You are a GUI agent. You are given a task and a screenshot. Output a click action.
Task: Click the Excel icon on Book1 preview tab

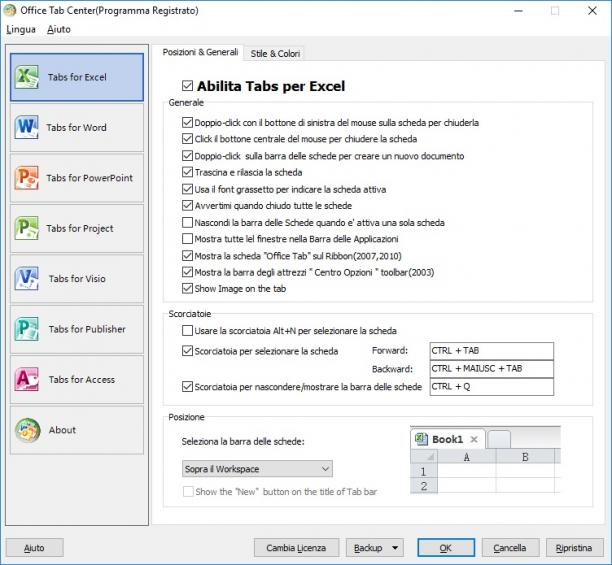point(421,439)
